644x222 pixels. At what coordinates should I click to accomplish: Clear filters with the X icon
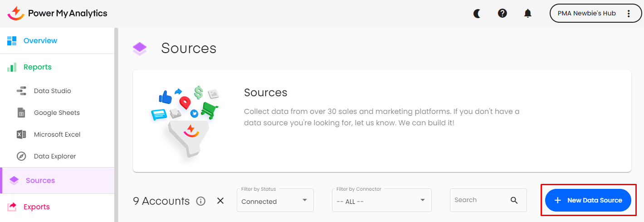[x=220, y=201]
